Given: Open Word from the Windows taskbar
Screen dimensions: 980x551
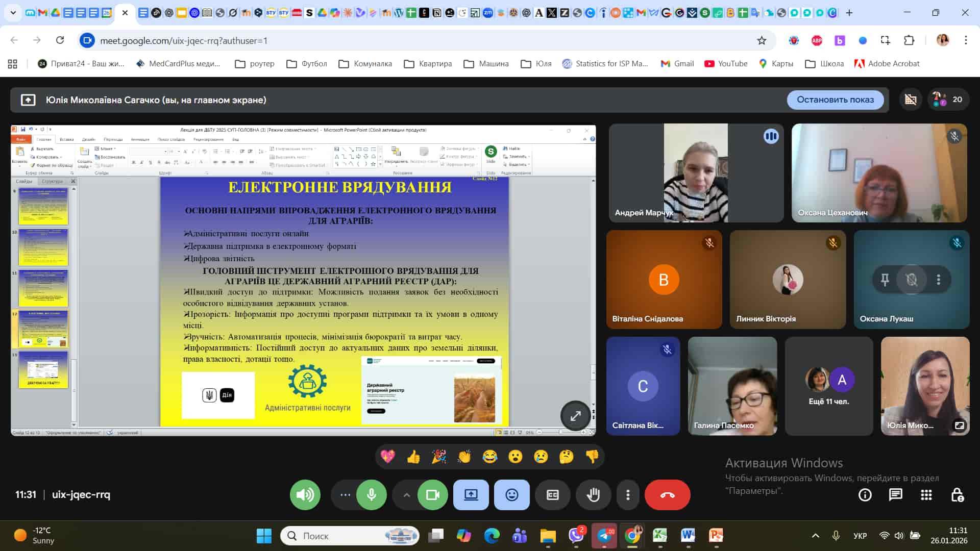Looking at the screenshot, I should tap(688, 536).
